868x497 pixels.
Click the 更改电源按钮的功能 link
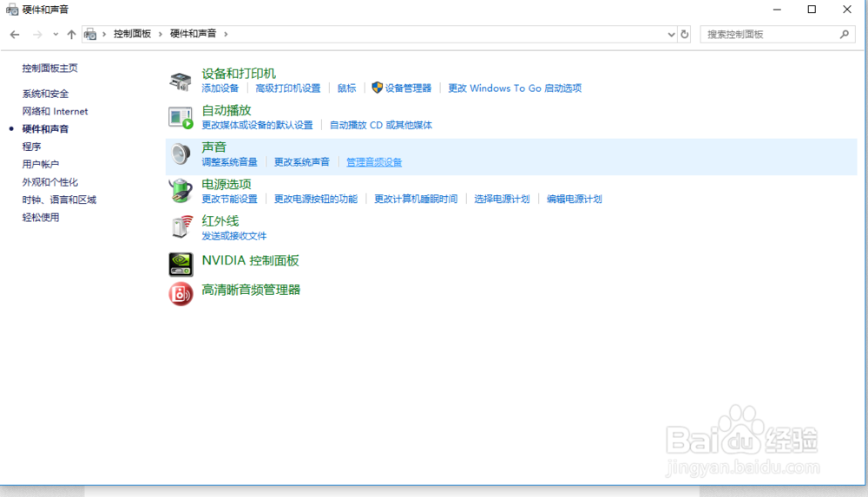click(316, 199)
